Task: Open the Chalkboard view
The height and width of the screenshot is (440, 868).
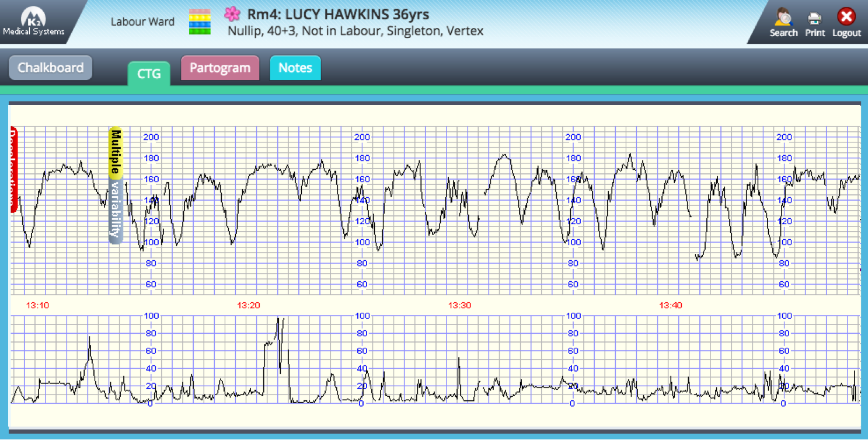Action: [51, 68]
